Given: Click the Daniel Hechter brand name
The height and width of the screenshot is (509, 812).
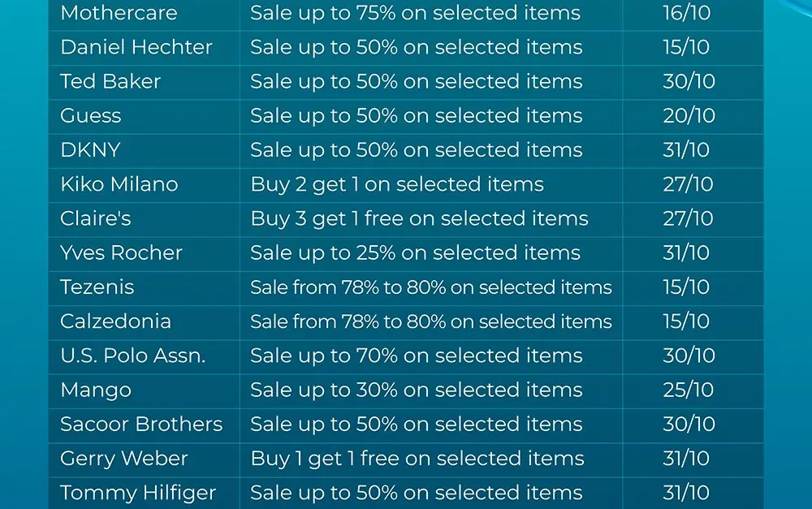Looking at the screenshot, I should [136, 47].
